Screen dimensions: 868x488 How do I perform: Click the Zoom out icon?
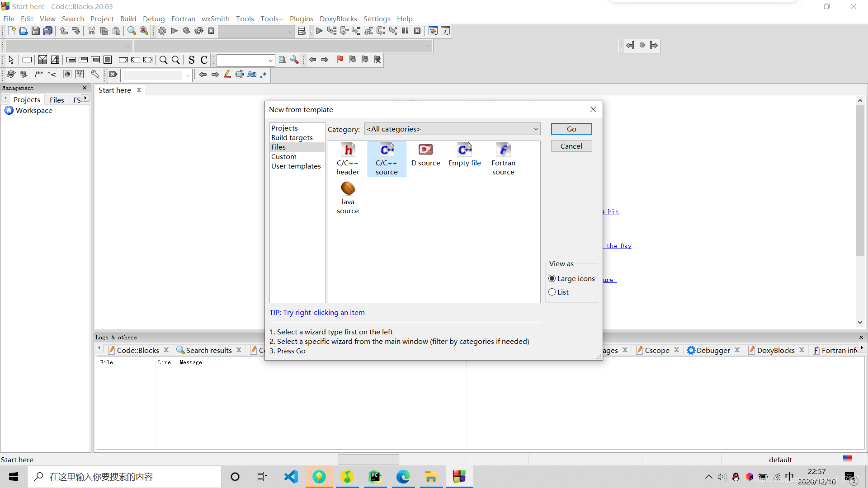176,60
